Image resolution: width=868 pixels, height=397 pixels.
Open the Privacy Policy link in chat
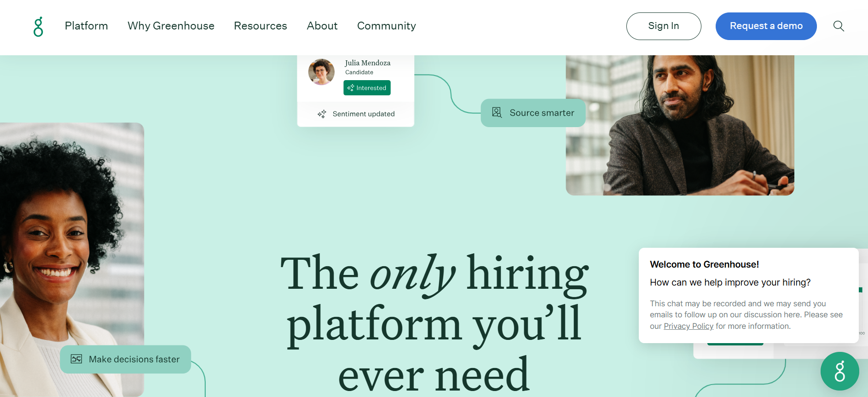point(689,326)
